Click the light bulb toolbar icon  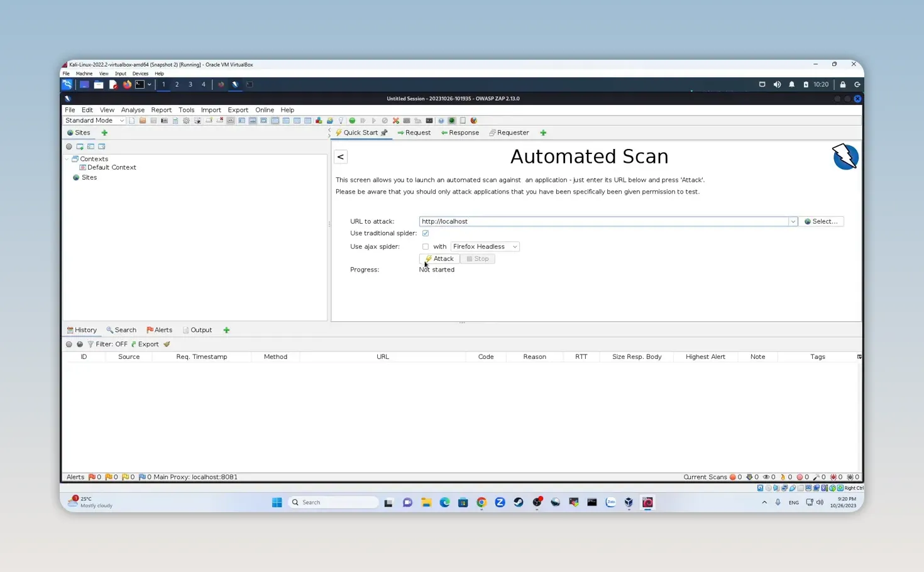point(341,121)
